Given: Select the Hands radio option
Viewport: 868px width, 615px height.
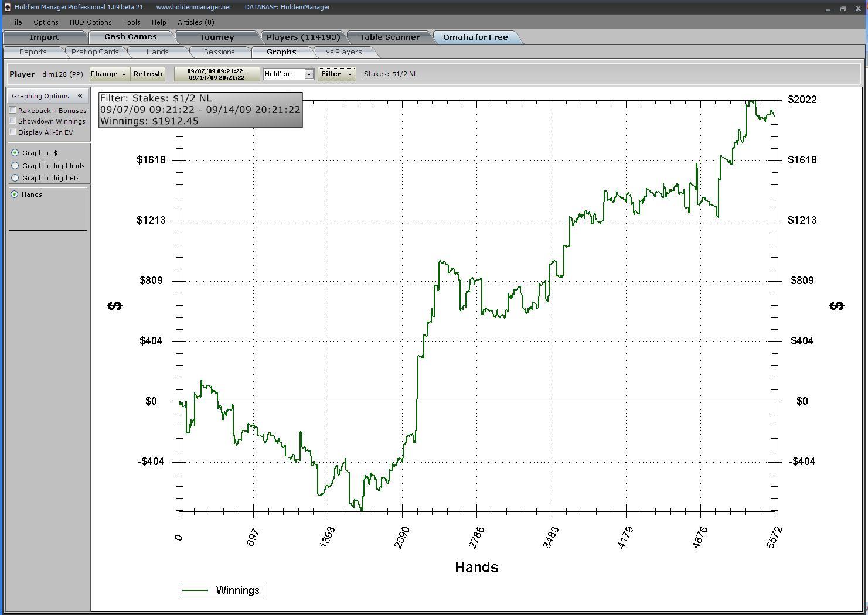Looking at the screenshot, I should pyautogui.click(x=15, y=194).
